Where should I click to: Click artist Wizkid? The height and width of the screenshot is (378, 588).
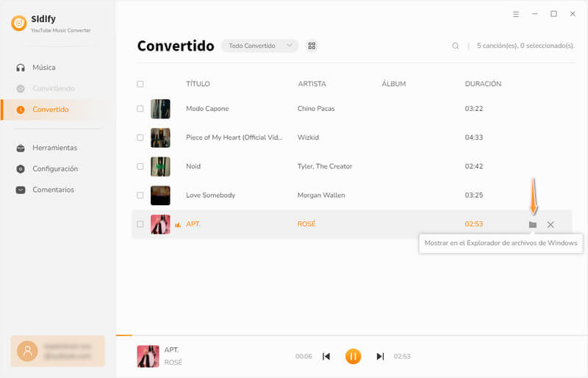tap(308, 138)
